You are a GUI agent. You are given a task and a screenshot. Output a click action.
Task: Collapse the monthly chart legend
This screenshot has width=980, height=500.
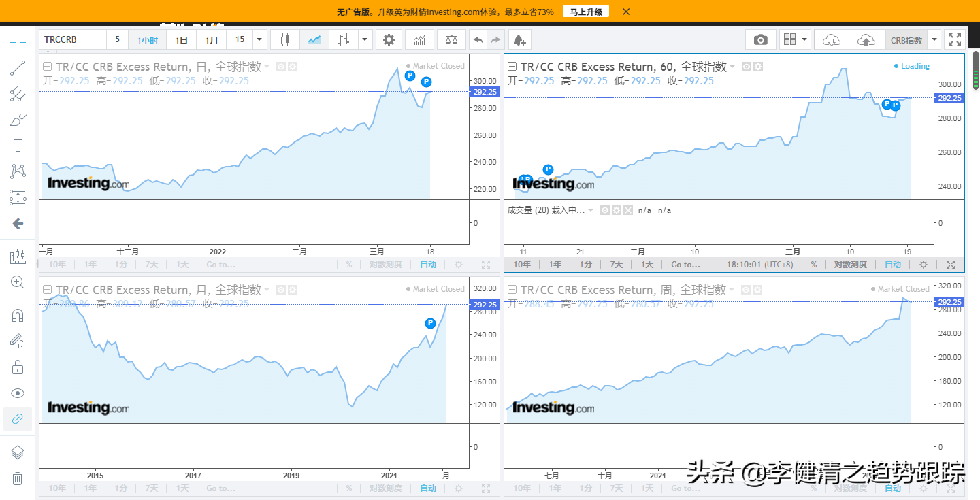coord(48,290)
